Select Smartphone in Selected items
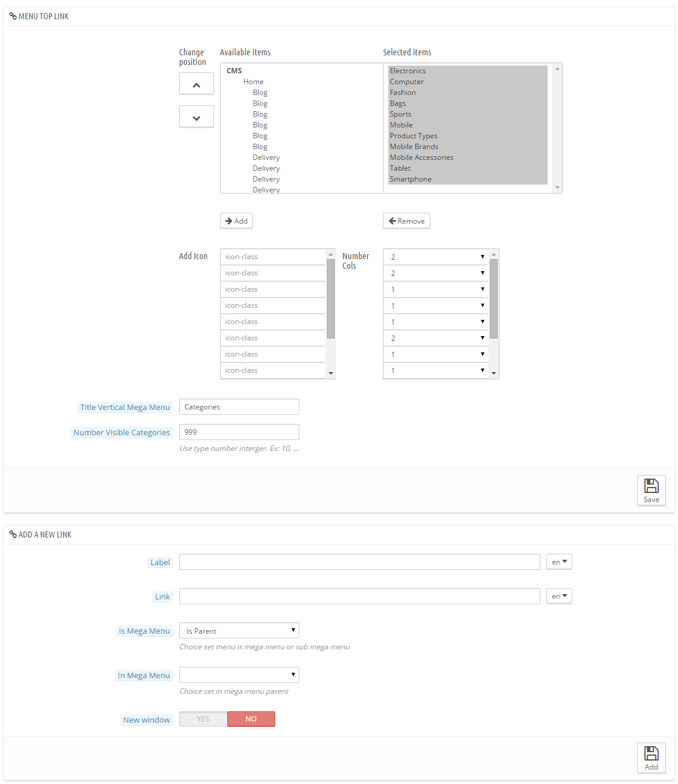The height and width of the screenshot is (784, 678). tap(468, 179)
